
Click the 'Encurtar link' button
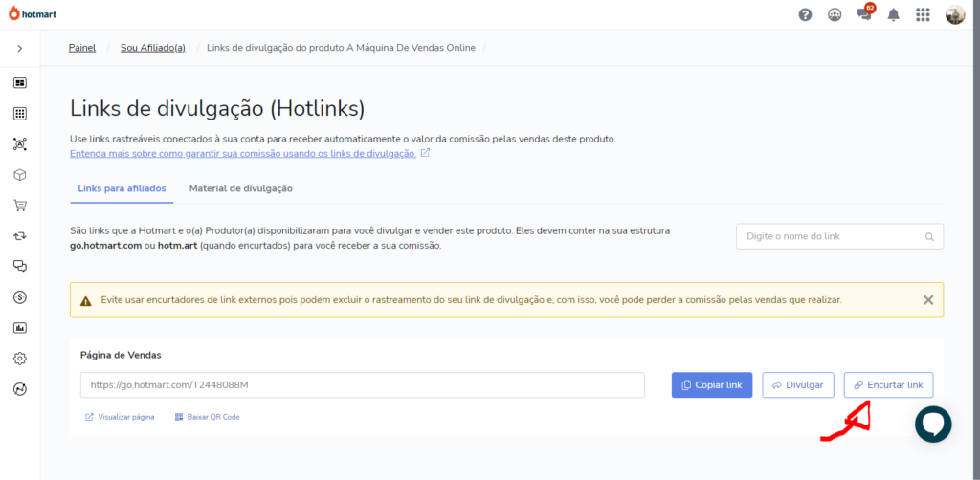[x=888, y=385]
